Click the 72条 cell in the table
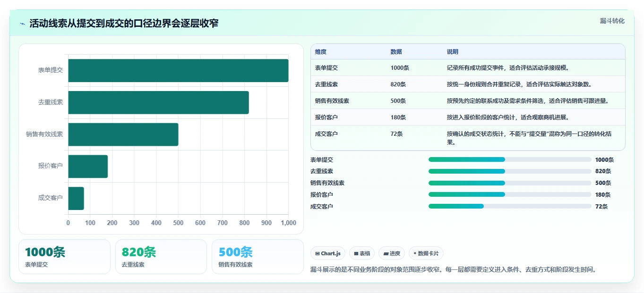This screenshot has height=293, width=644. (x=397, y=134)
